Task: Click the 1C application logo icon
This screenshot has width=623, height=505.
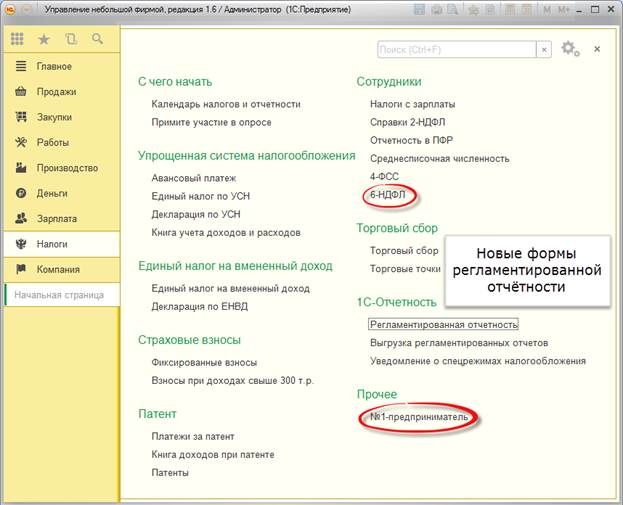Action: coord(10,10)
